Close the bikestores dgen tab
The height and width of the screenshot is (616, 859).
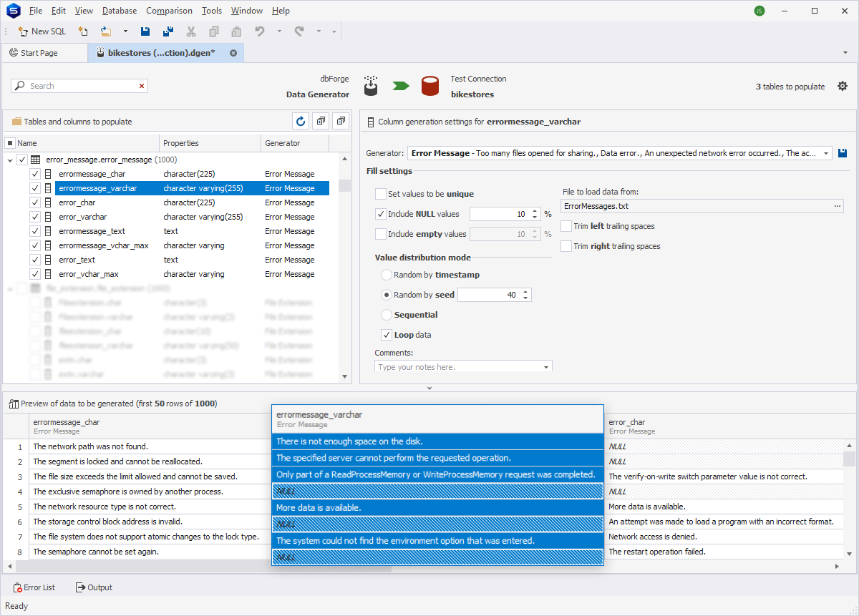coord(233,53)
